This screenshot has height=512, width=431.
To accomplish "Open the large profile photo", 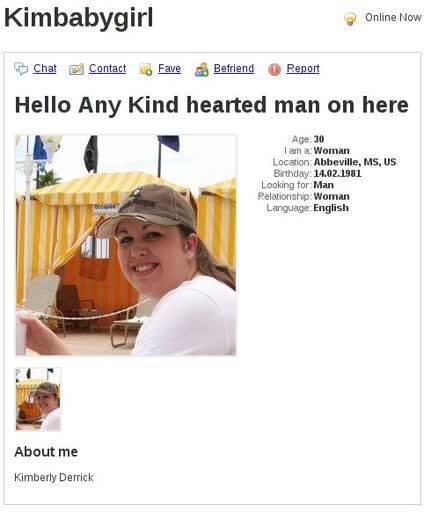I will pyautogui.click(x=126, y=245).
